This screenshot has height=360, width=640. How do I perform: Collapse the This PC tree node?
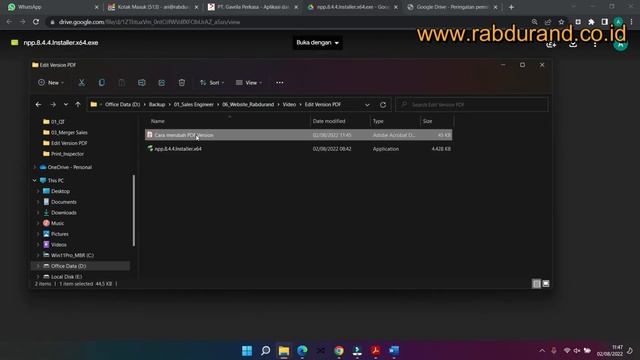point(35,180)
